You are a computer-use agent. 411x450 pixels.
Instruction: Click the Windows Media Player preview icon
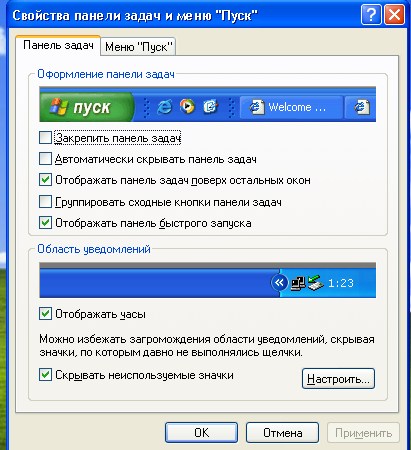pos(187,106)
